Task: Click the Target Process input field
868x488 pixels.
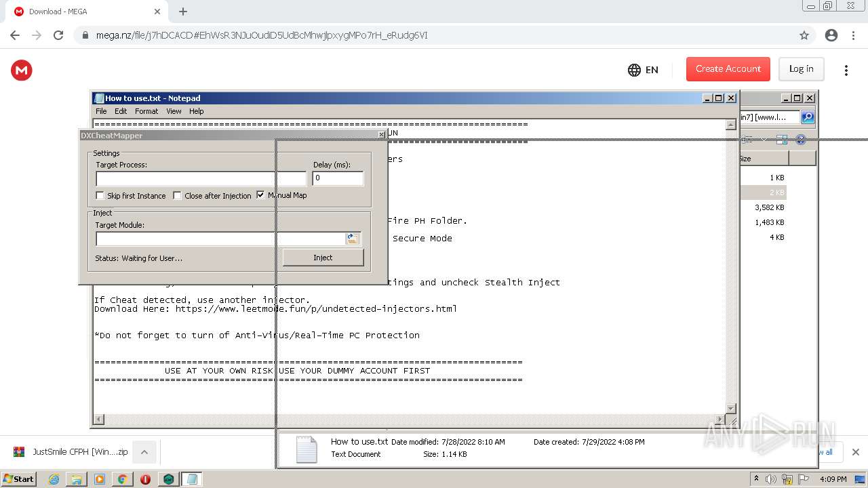Action: click(201, 179)
